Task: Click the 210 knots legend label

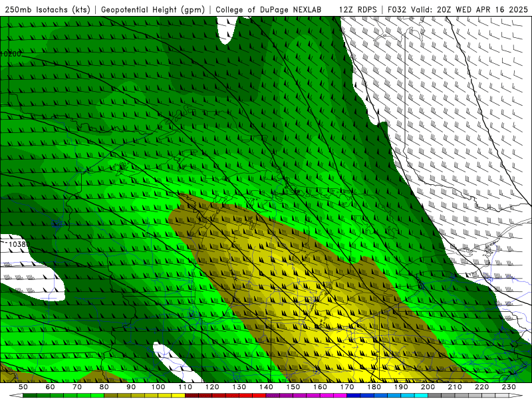Action: 455,387
